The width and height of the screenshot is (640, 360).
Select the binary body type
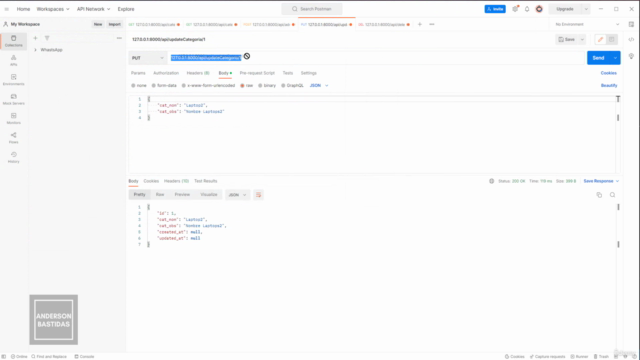coord(267,86)
